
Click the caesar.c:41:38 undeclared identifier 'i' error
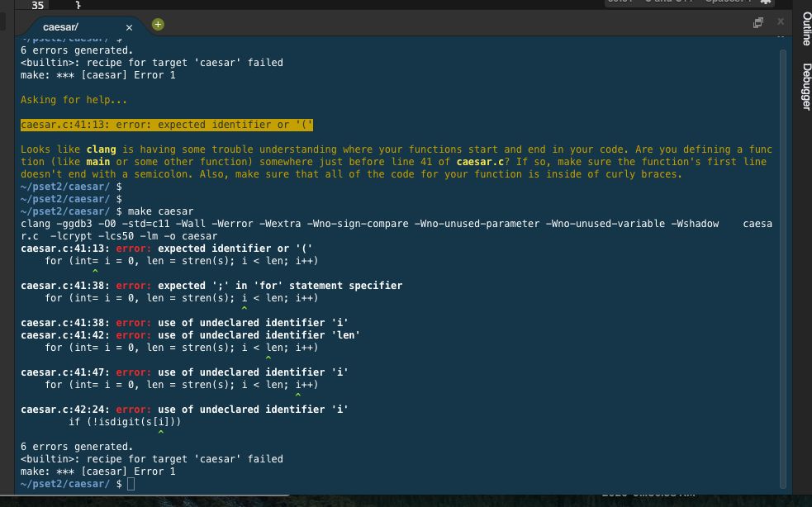[184, 323]
